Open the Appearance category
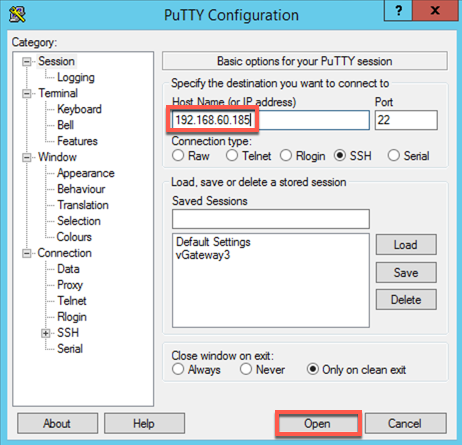Viewport: 462px width, 445px height. (x=86, y=173)
